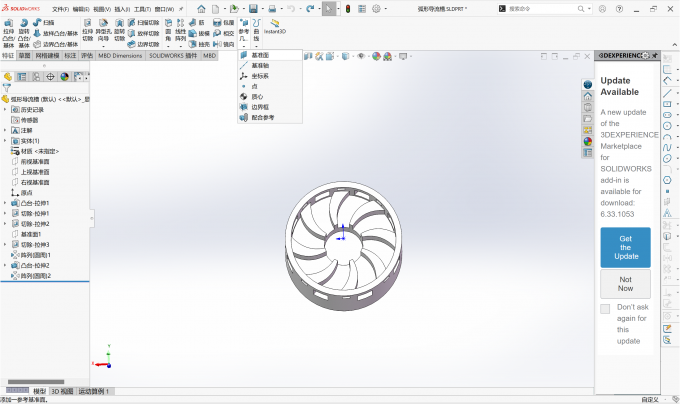Switch to the SOLIDWORKS 插件 tab
The image size is (680, 404).
173,55
